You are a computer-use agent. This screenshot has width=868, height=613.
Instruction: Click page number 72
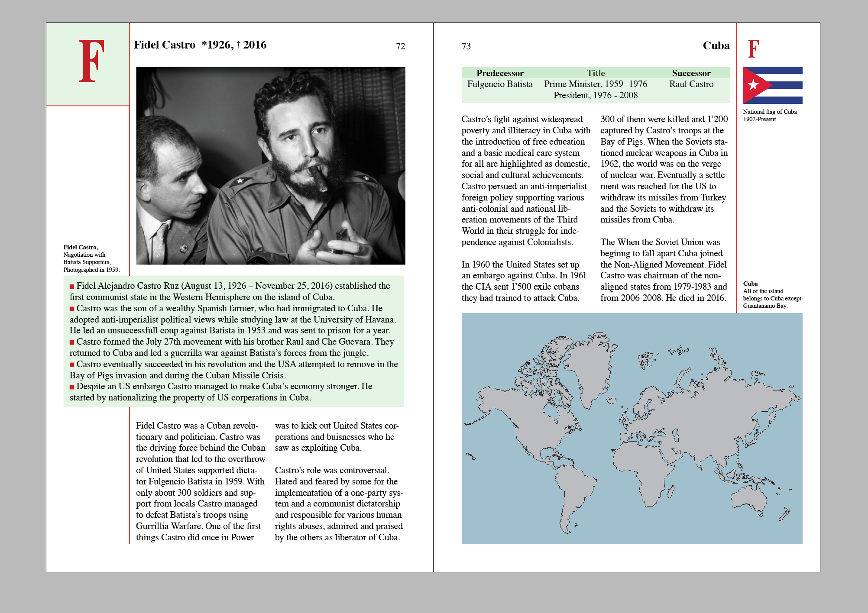(400, 46)
